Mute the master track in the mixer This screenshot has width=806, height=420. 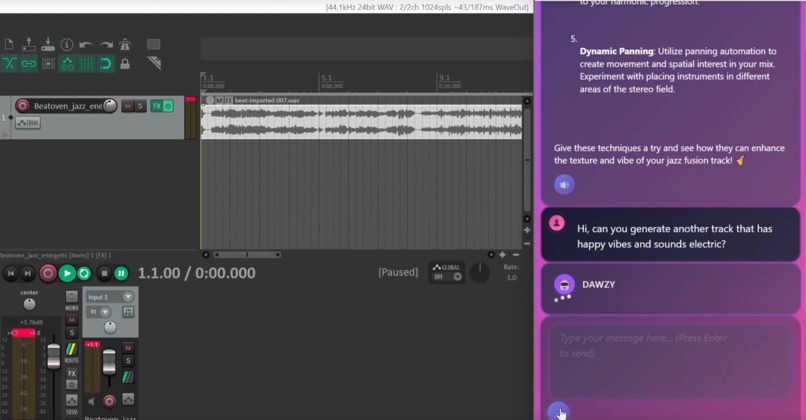click(x=71, y=320)
